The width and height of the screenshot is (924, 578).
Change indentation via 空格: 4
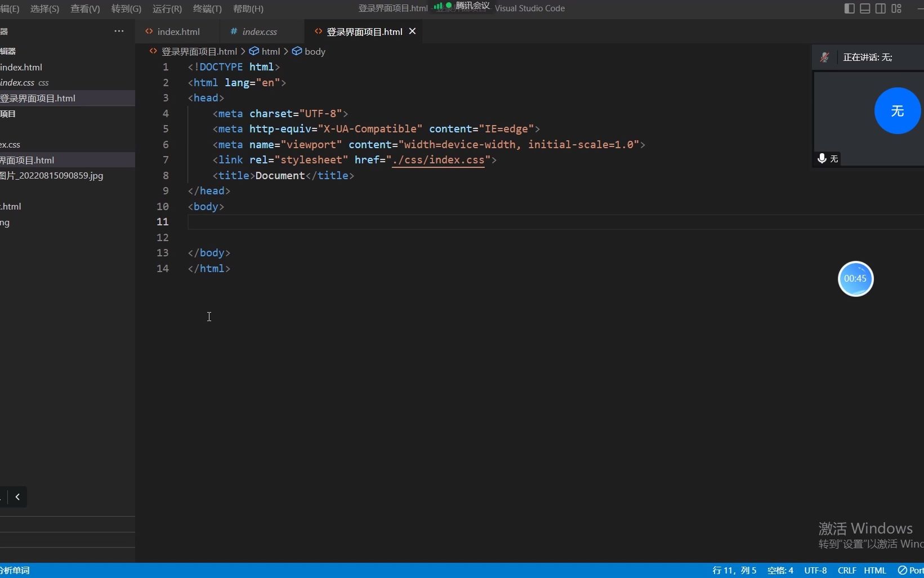[x=780, y=570]
